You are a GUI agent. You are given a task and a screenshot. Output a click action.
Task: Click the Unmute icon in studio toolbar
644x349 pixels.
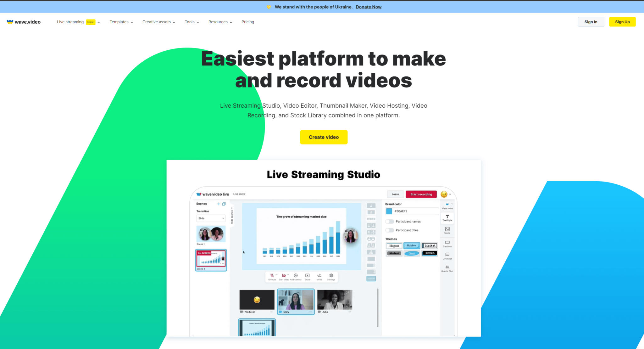click(272, 275)
